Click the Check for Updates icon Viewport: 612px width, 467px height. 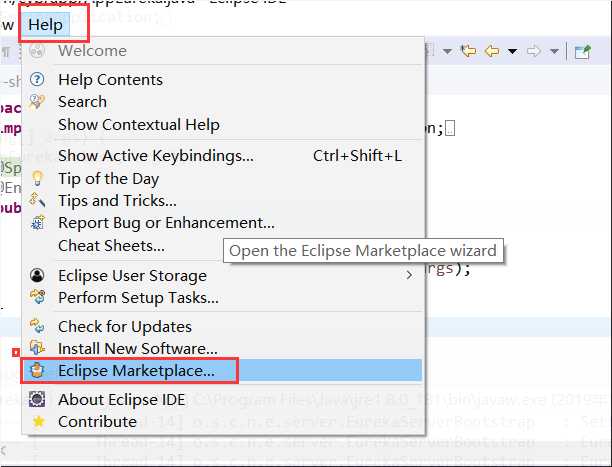click(x=38, y=326)
